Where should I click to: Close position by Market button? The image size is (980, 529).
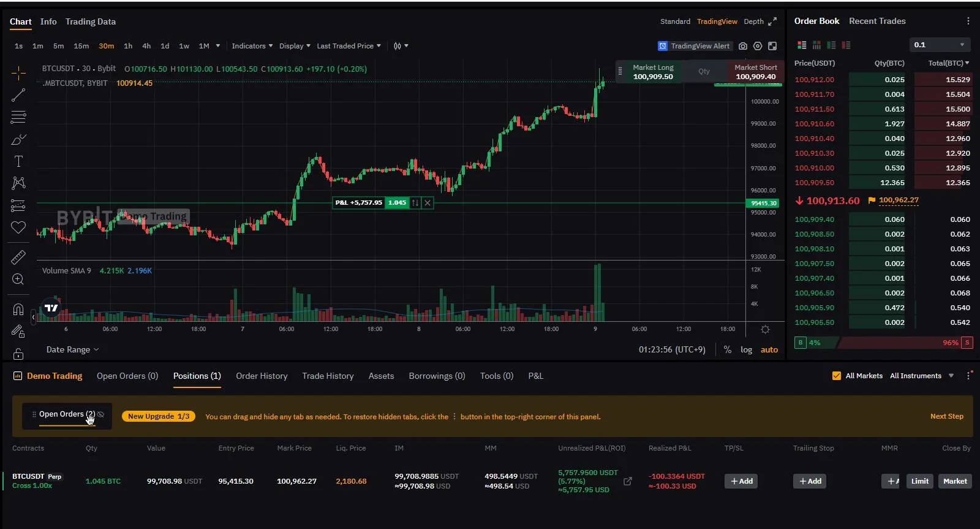click(955, 481)
